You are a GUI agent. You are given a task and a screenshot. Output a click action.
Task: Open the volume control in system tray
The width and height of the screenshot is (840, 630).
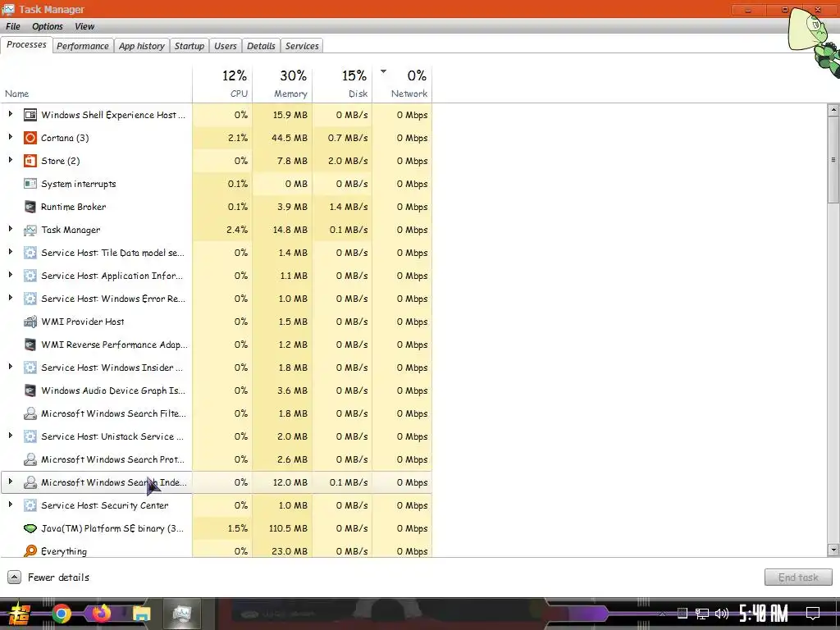pos(722,614)
